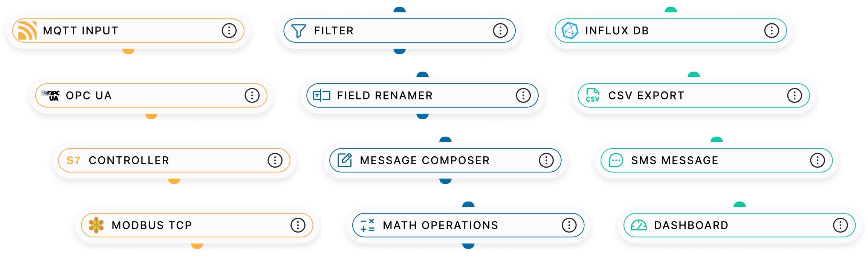Select the Math Operations node label
This screenshot has height=258, width=868.
coord(440,225)
